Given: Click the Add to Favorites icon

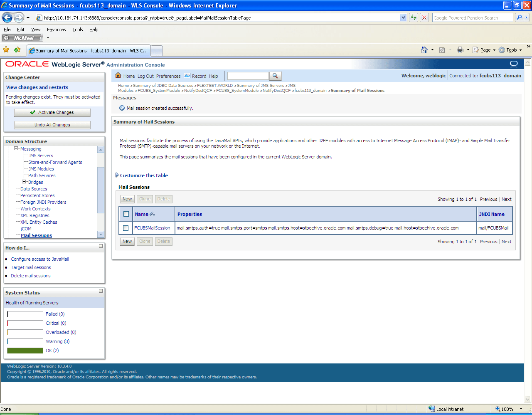Looking at the screenshot, I should (17, 50).
